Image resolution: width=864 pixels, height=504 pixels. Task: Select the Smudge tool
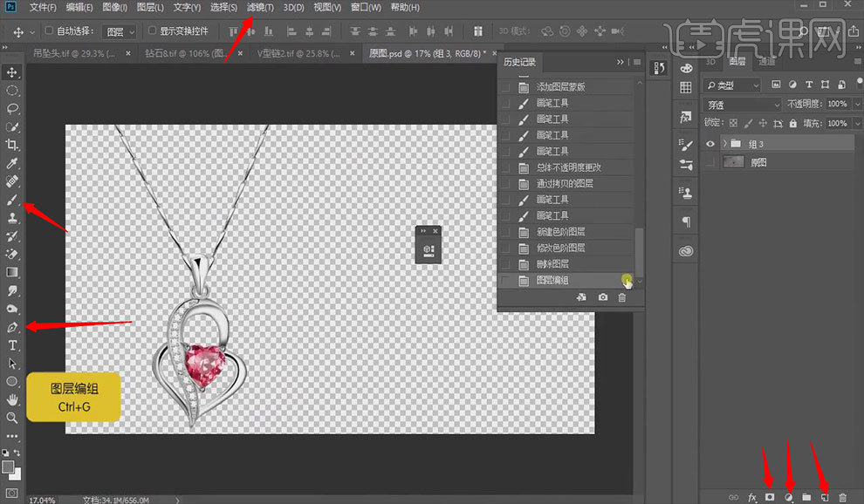11,290
